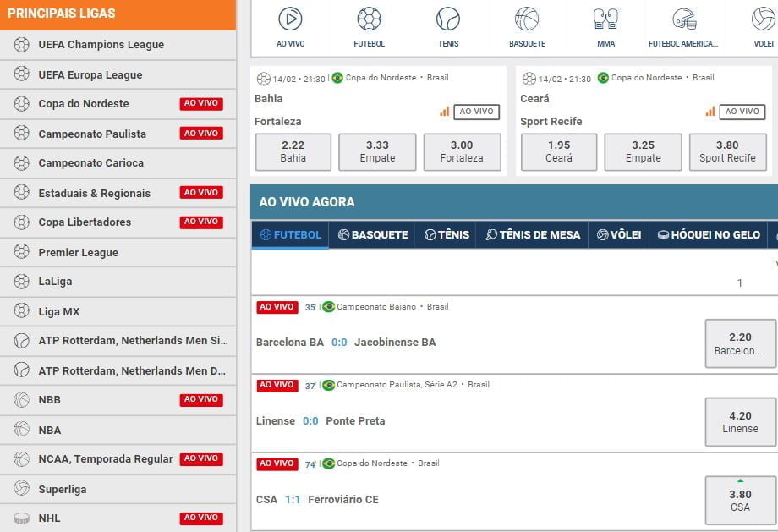Screen dimensions: 778x532
Task: Select Sport Recife odds 3.80
Action: coord(727,151)
